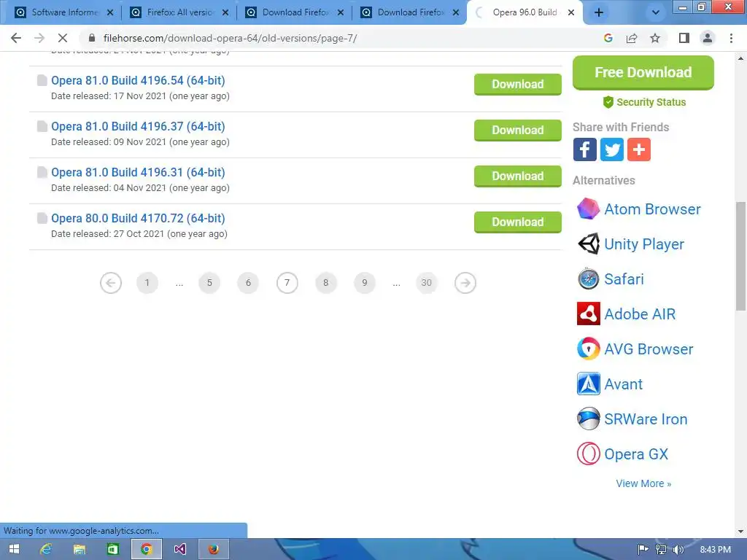747x560 pixels.
Task: Share this page via the share icon
Action: point(632,38)
